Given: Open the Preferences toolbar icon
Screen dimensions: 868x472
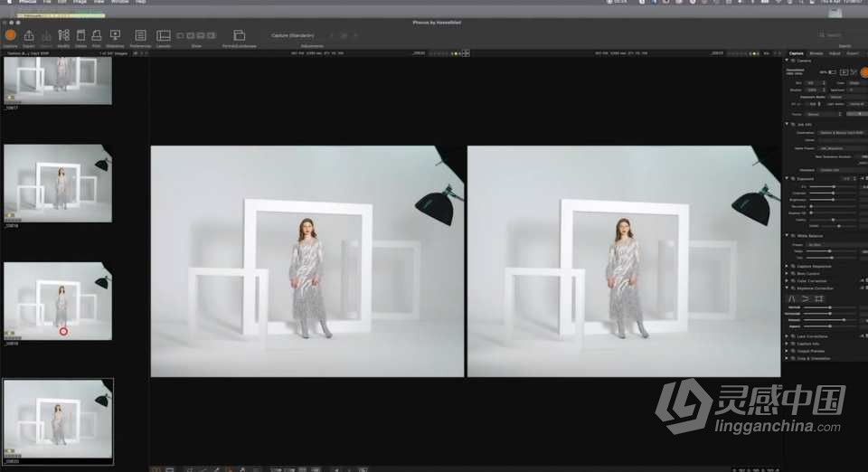Looking at the screenshot, I should point(140,35).
